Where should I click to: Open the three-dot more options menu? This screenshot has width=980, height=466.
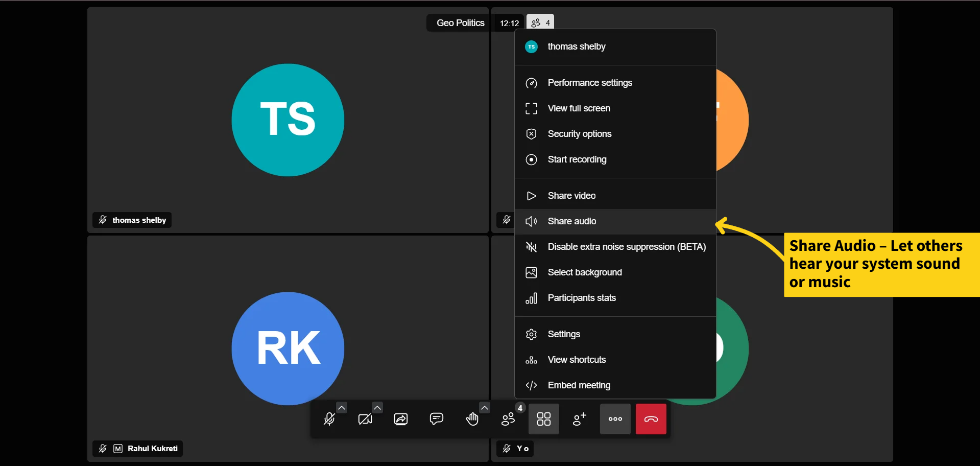615,419
